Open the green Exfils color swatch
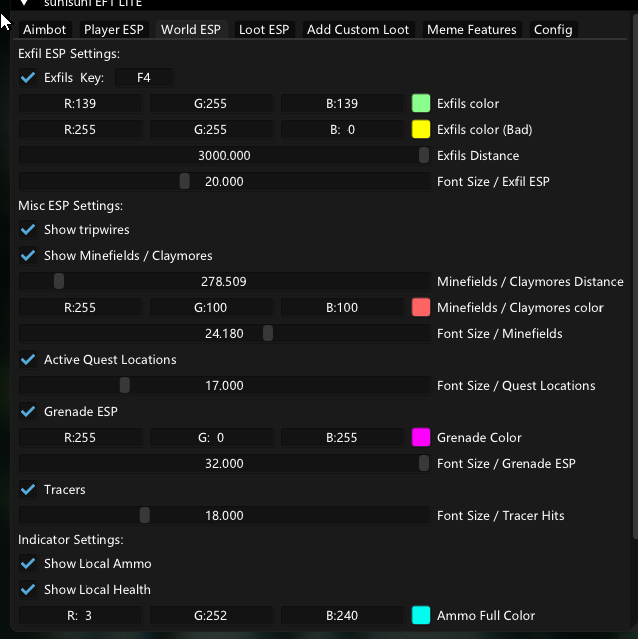The image size is (638, 639). (421, 103)
